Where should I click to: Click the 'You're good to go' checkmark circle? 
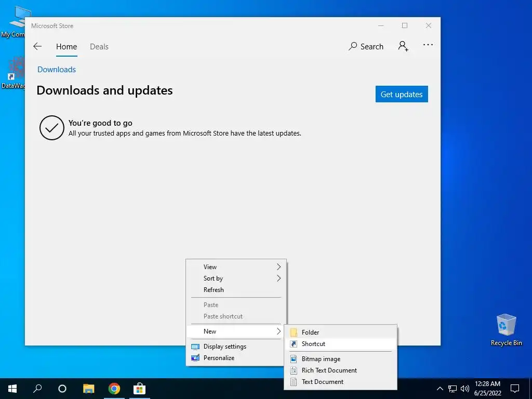click(52, 128)
